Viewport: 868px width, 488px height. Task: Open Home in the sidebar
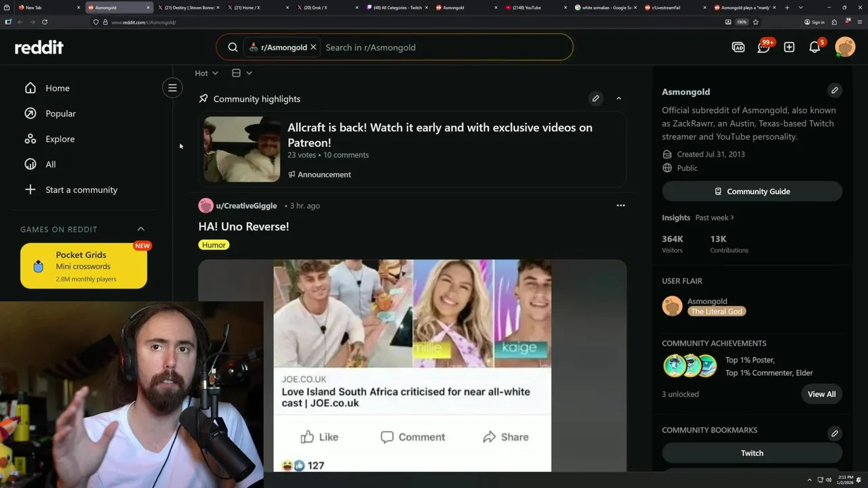pos(57,88)
